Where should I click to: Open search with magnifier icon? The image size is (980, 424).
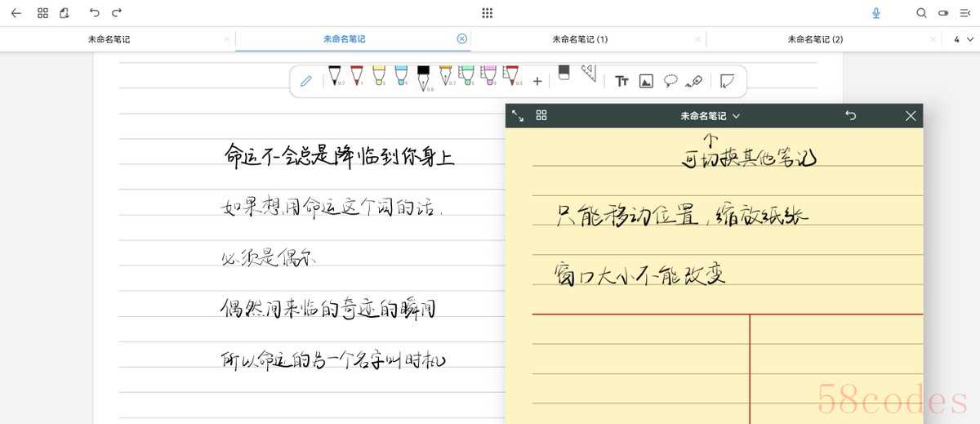921,13
